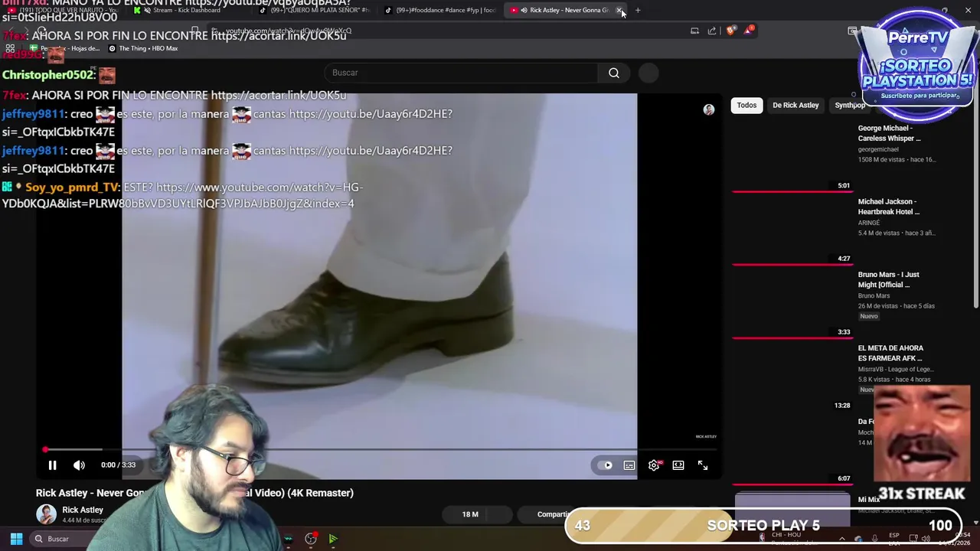Open a new browser tab
The width and height of the screenshot is (980, 551).
point(638,10)
